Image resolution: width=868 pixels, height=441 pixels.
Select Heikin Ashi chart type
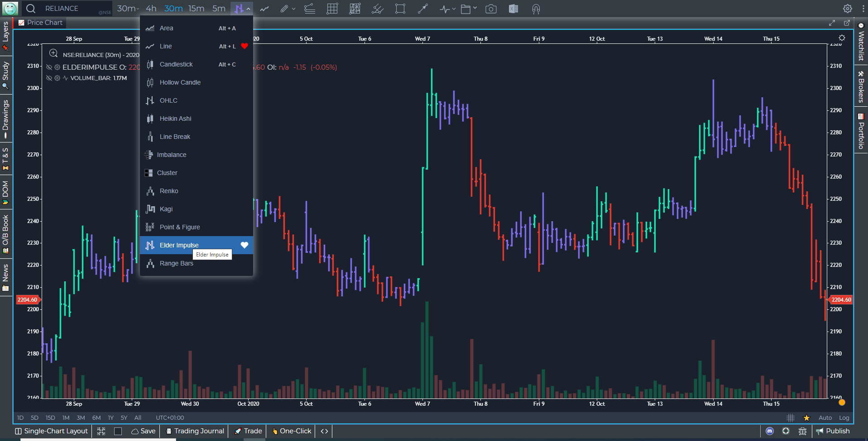click(x=197, y=119)
